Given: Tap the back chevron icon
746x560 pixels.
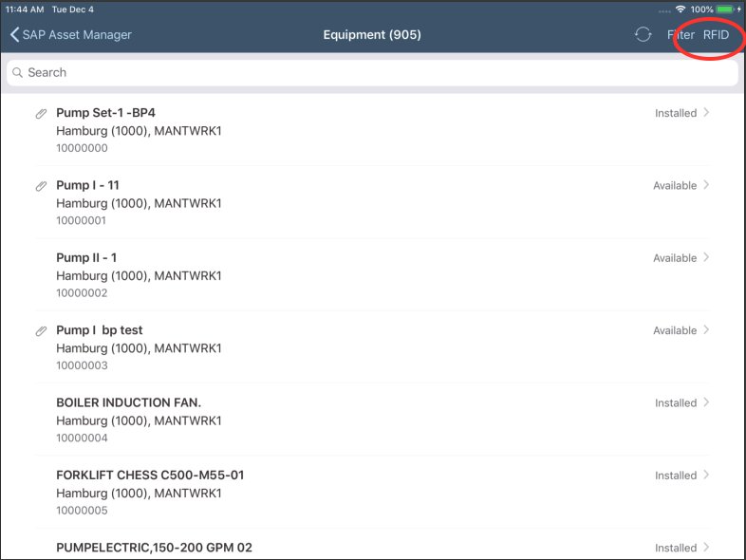Looking at the screenshot, I should (x=15, y=35).
